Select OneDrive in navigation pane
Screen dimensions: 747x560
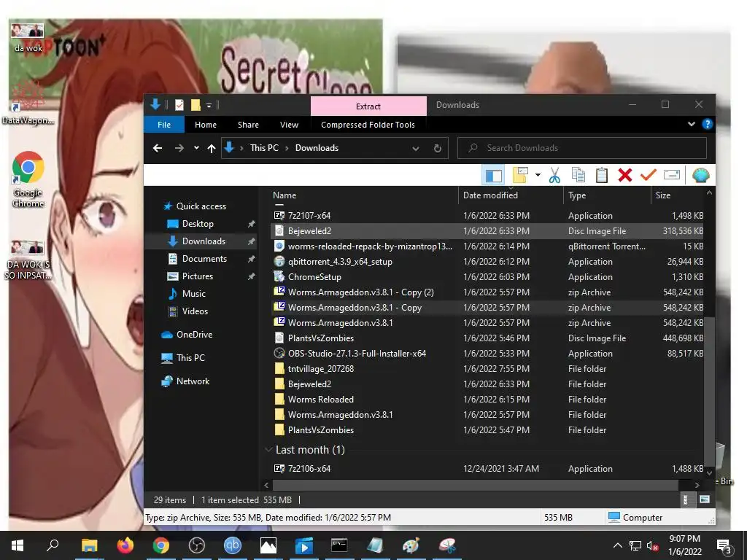point(194,334)
